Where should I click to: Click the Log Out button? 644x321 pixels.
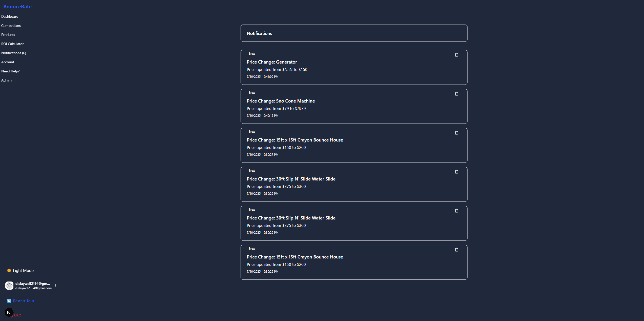18,315
